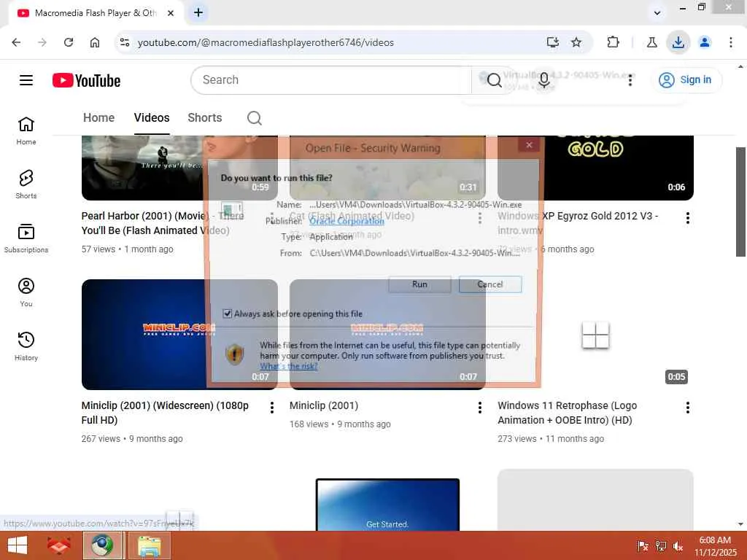Open Subscriptions in the sidebar
This screenshot has height=560, width=747.
coord(26,238)
